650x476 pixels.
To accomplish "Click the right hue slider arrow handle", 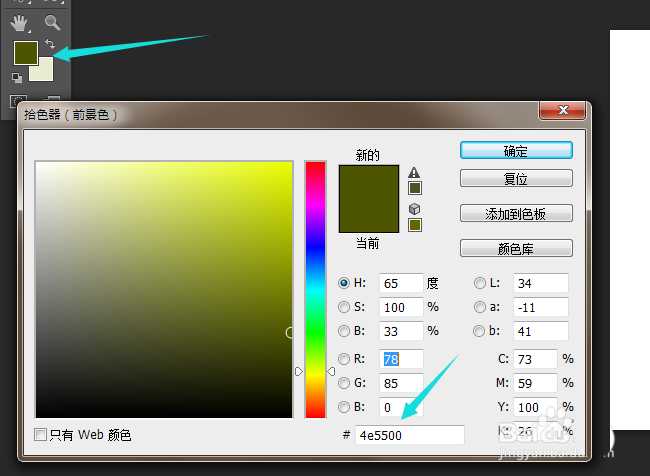I will [331, 372].
